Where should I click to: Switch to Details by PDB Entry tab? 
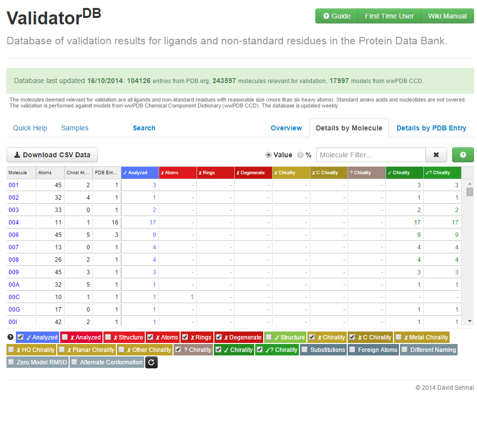click(x=431, y=128)
